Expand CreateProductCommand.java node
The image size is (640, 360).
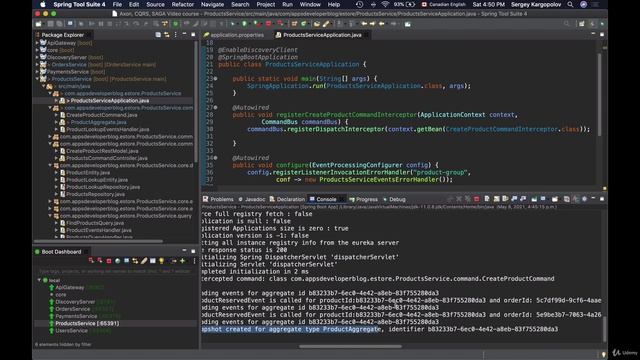point(56,115)
